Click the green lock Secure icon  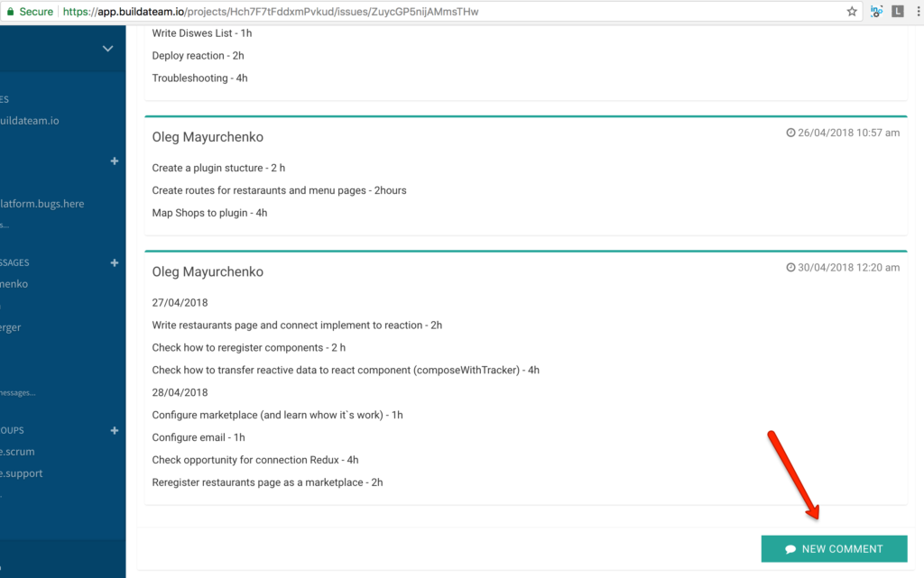pyautogui.click(x=10, y=11)
